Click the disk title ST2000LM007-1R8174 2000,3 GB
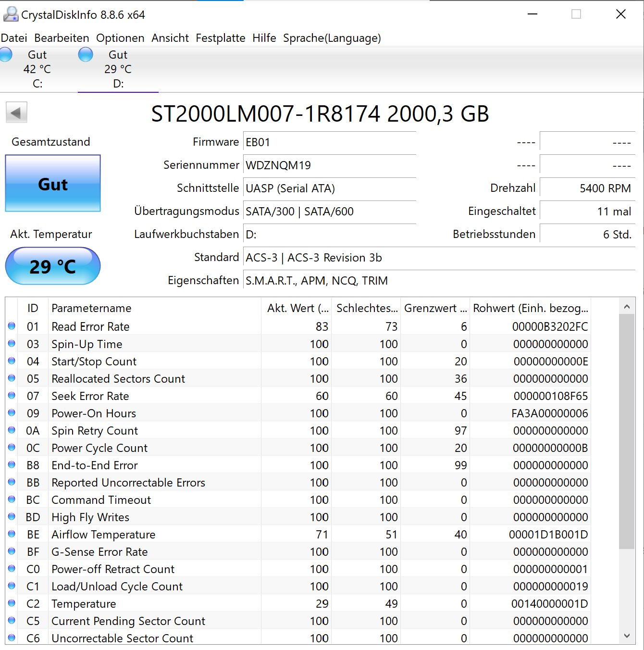The width and height of the screenshot is (644, 650). (320, 114)
